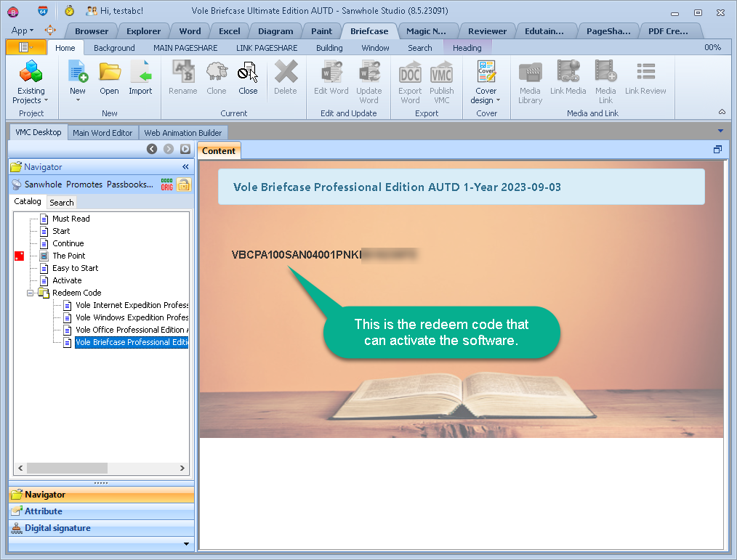Screen dimensions: 737x560
Task: Click the catalog horizontal scrollbar
Action: point(67,468)
